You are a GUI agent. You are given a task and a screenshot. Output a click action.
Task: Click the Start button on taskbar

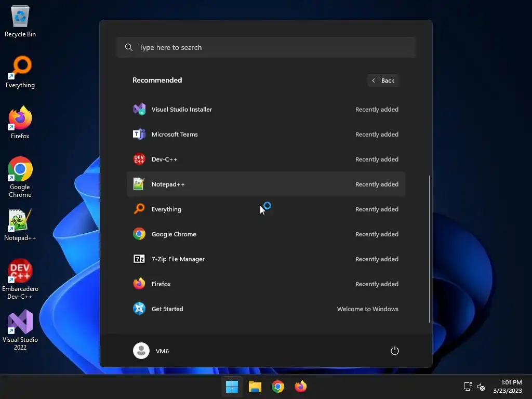click(232, 387)
